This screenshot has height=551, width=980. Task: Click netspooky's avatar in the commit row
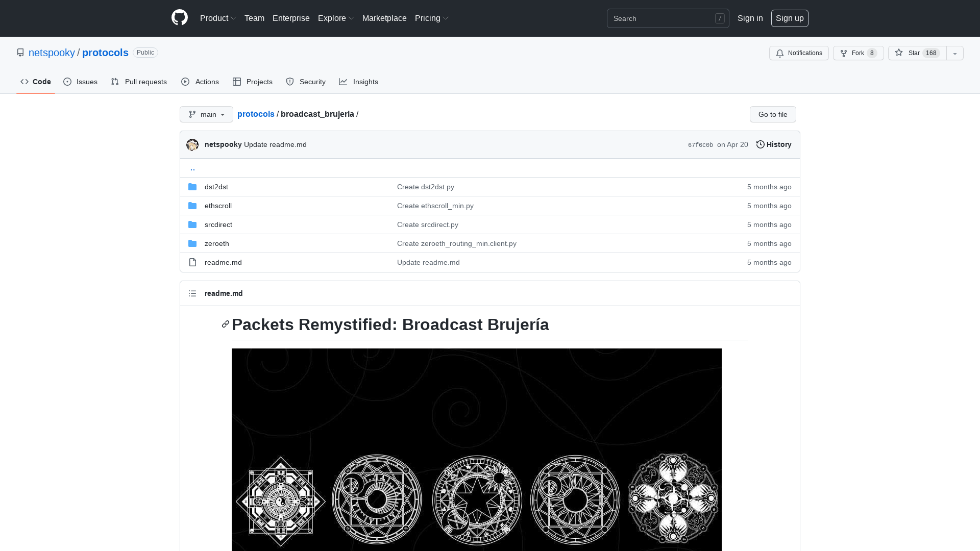[192, 145]
